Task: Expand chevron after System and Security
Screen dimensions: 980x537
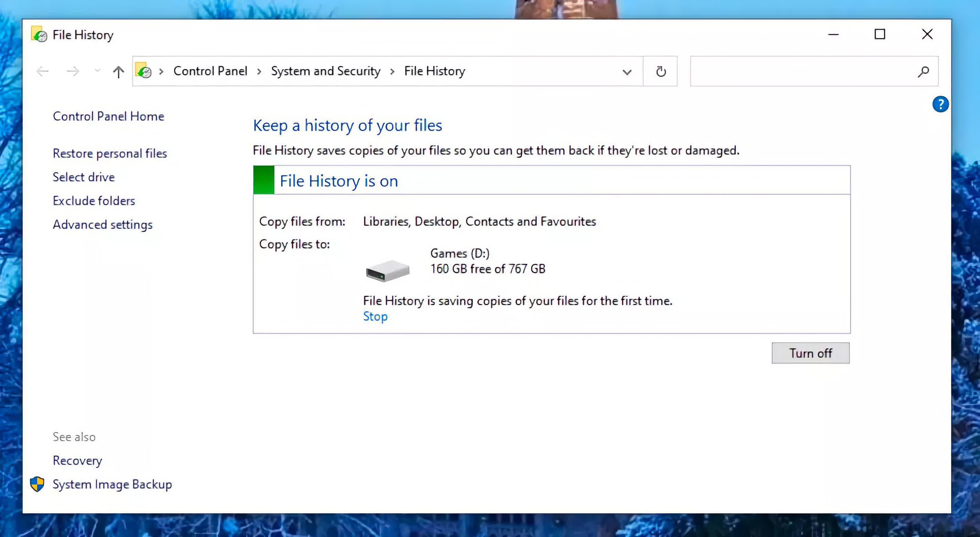Action: click(x=392, y=71)
